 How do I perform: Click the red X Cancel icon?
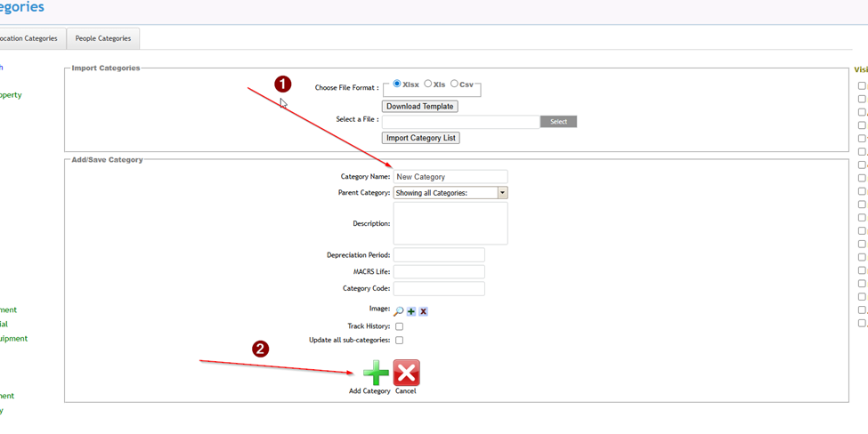click(406, 373)
